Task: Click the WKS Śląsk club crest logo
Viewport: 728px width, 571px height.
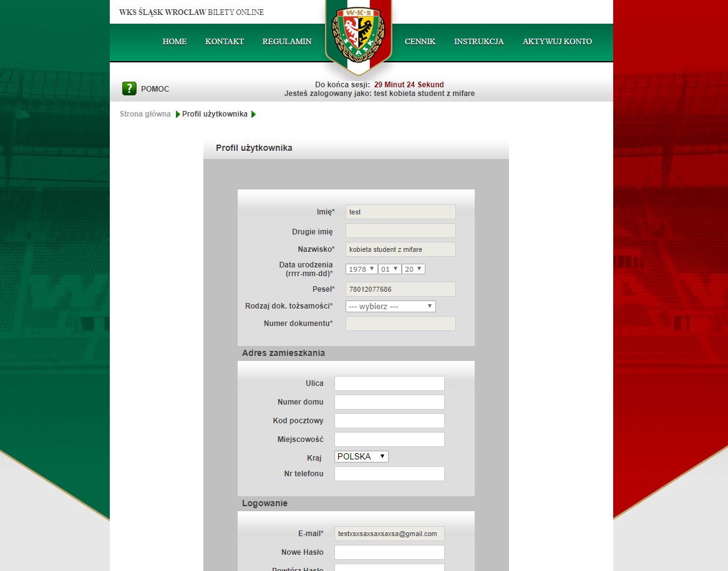Action: click(x=358, y=36)
